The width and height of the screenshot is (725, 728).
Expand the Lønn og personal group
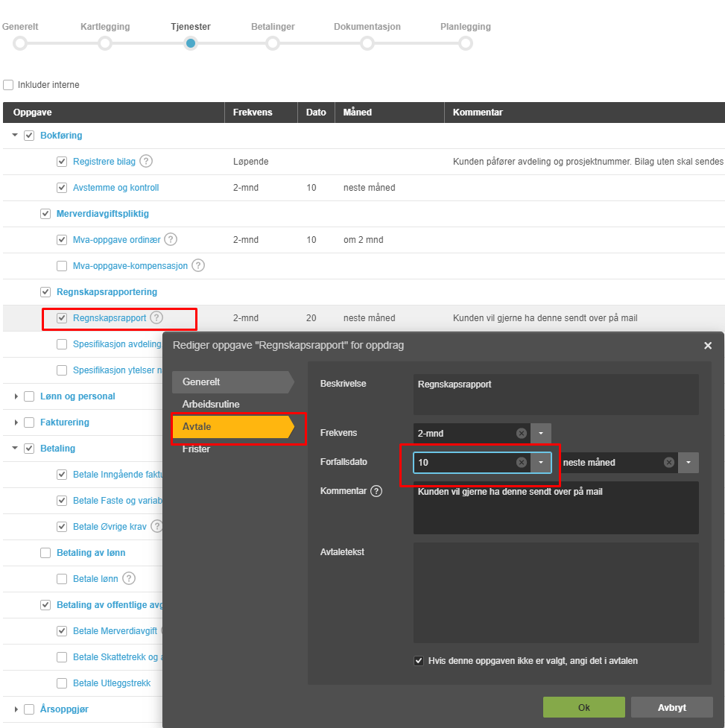[16, 396]
